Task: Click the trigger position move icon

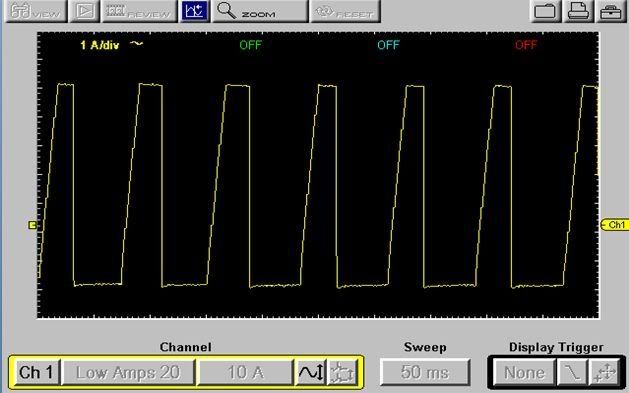Action: coord(605,373)
